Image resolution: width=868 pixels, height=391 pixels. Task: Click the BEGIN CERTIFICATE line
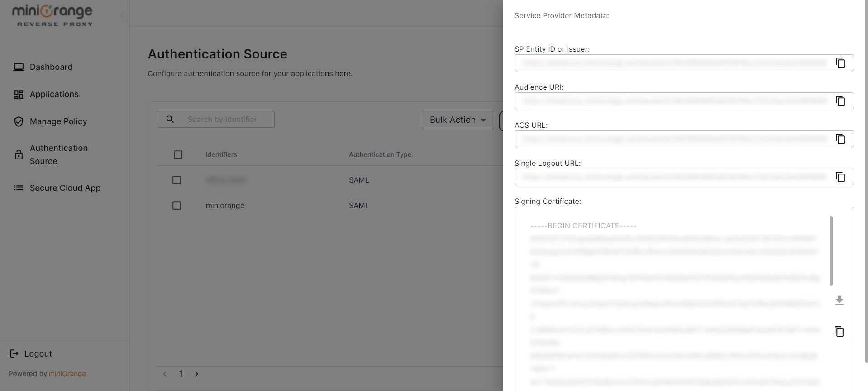(x=583, y=226)
